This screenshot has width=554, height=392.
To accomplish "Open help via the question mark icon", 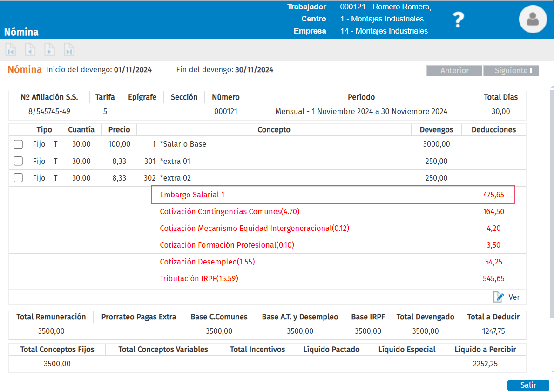I will pyautogui.click(x=459, y=20).
